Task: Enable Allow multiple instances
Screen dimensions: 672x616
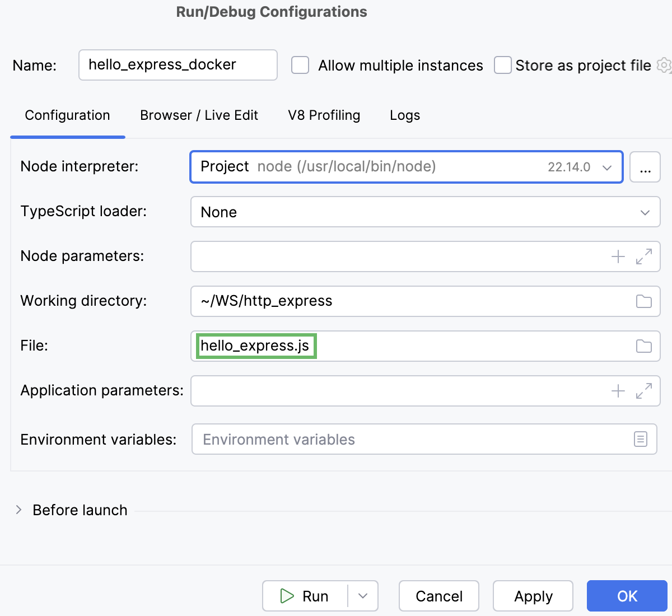Action: pyautogui.click(x=300, y=65)
